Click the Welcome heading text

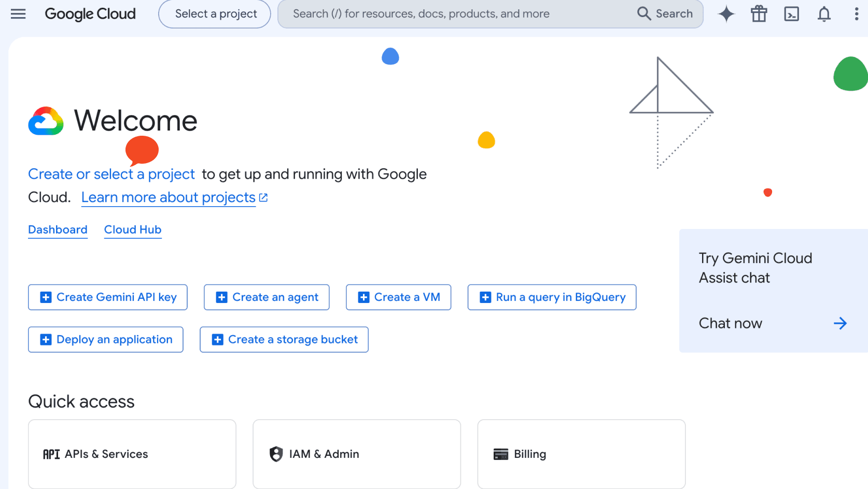click(x=136, y=121)
